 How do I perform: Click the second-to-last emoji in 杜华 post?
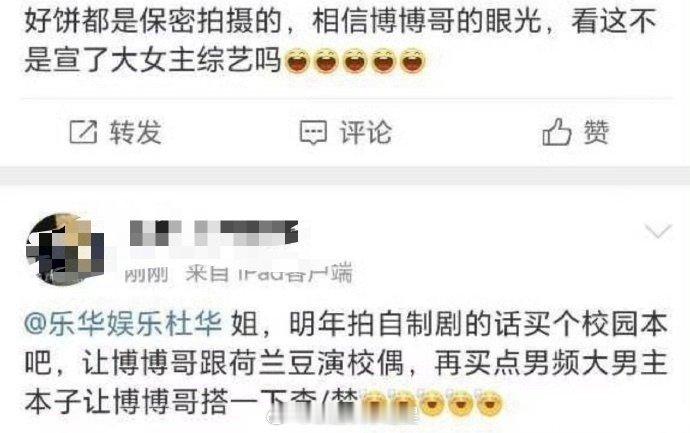(461, 402)
